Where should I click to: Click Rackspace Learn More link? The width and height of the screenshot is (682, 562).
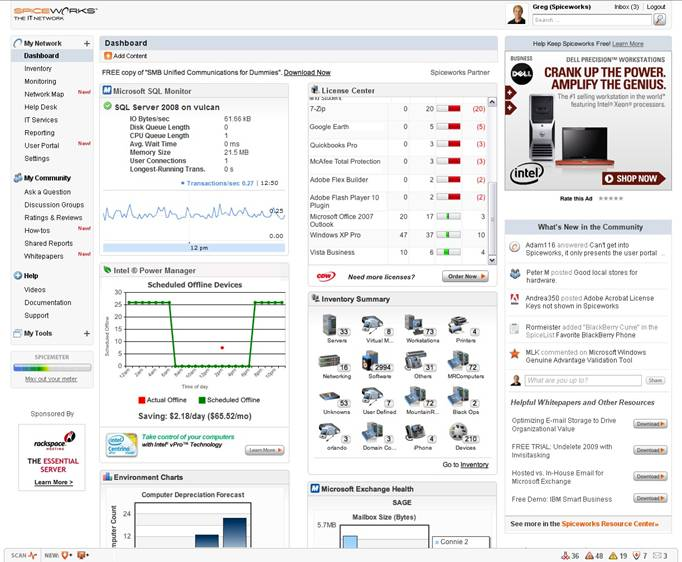click(53, 482)
